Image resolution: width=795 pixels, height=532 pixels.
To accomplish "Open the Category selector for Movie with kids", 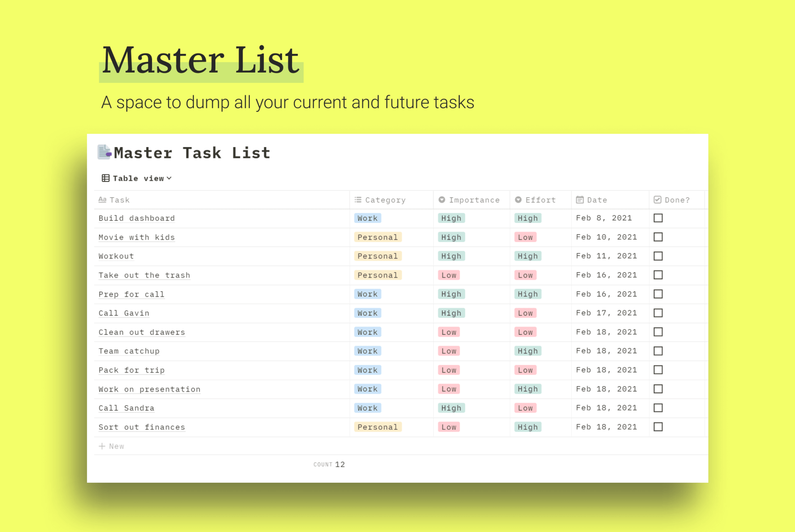I will (x=378, y=237).
